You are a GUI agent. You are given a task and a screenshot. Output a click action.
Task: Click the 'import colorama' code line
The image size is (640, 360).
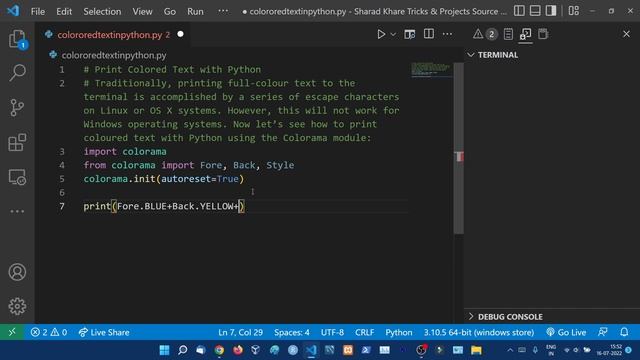[125, 151]
